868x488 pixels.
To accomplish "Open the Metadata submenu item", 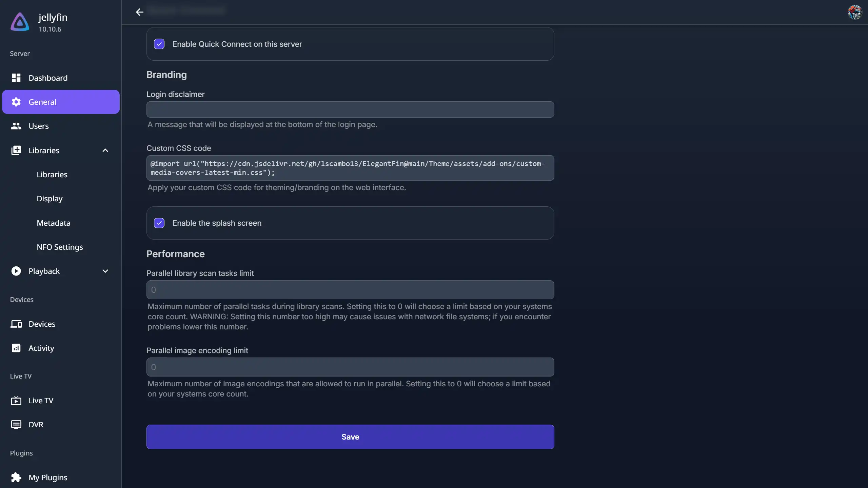I will click(x=54, y=223).
